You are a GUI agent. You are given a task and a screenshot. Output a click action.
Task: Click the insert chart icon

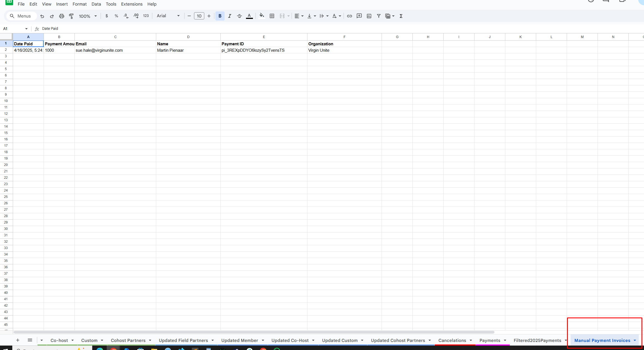click(x=369, y=16)
